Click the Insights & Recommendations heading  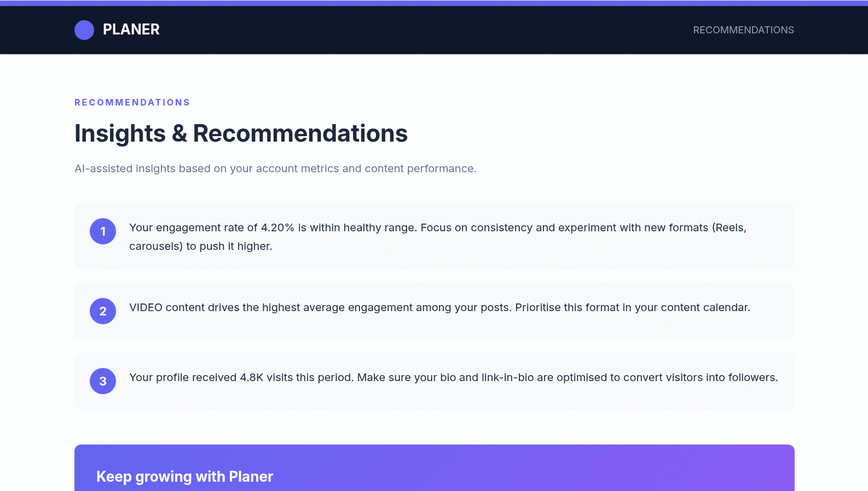click(241, 133)
